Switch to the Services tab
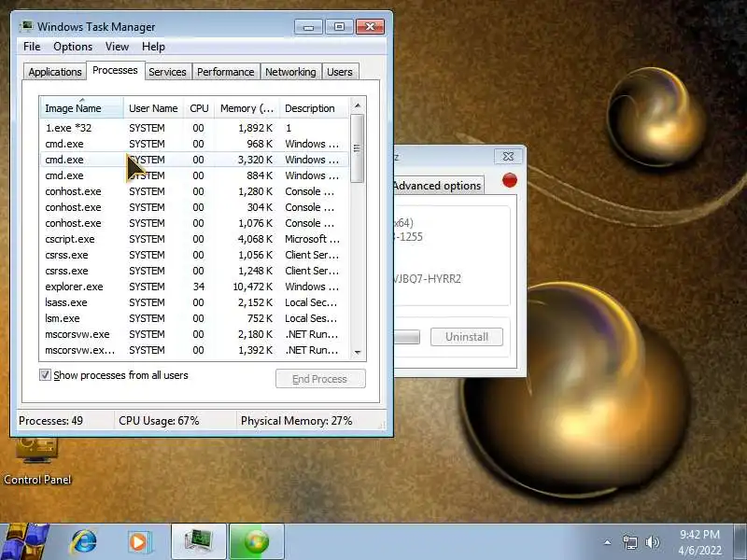747x560 pixels. (167, 72)
